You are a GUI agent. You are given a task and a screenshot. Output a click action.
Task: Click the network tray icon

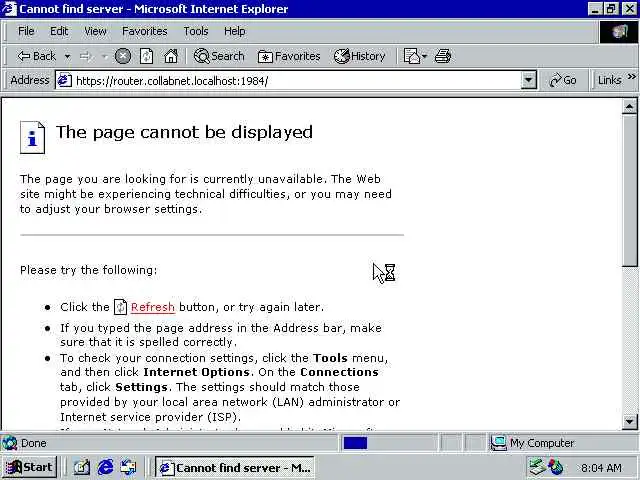[538, 467]
